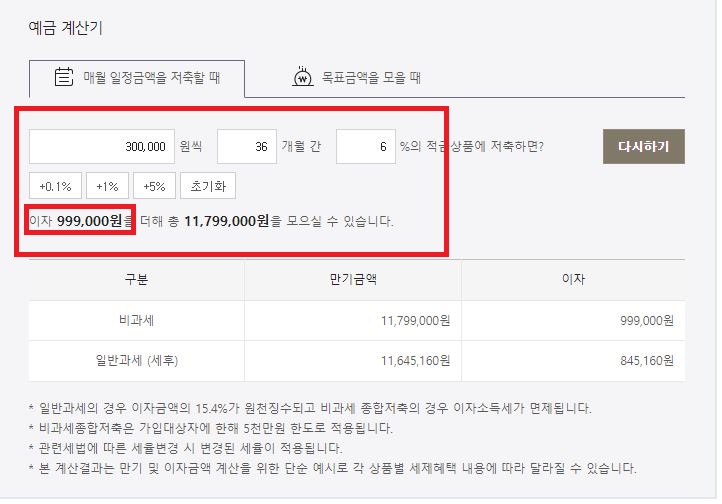
Task: Click the 비과세 row label
Action: point(136,320)
